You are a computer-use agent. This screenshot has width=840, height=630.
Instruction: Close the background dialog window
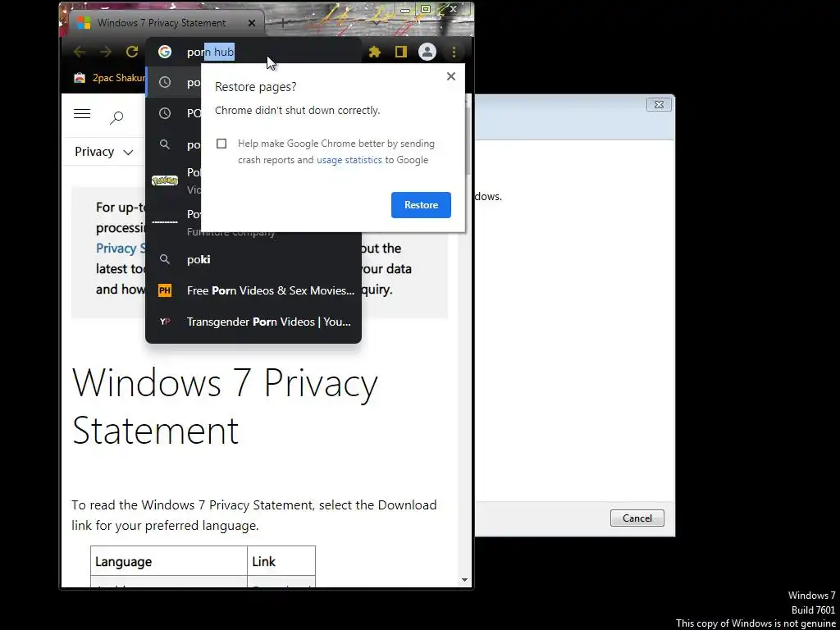pos(659,104)
